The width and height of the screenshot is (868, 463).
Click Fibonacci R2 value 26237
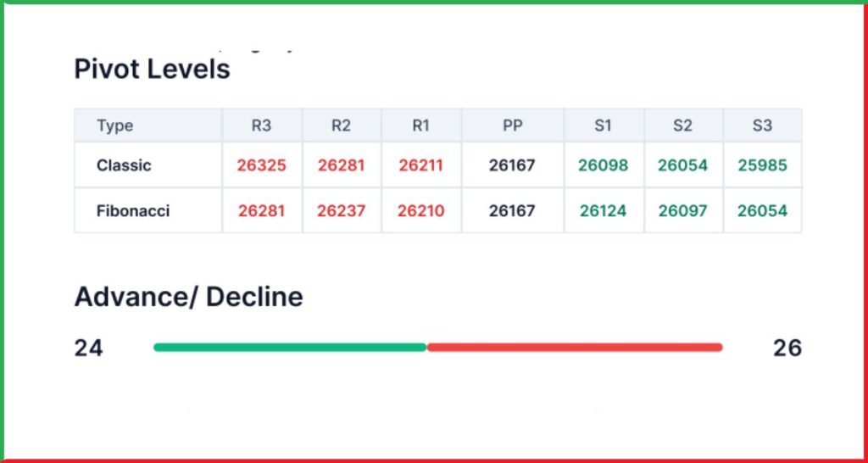[x=341, y=210]
